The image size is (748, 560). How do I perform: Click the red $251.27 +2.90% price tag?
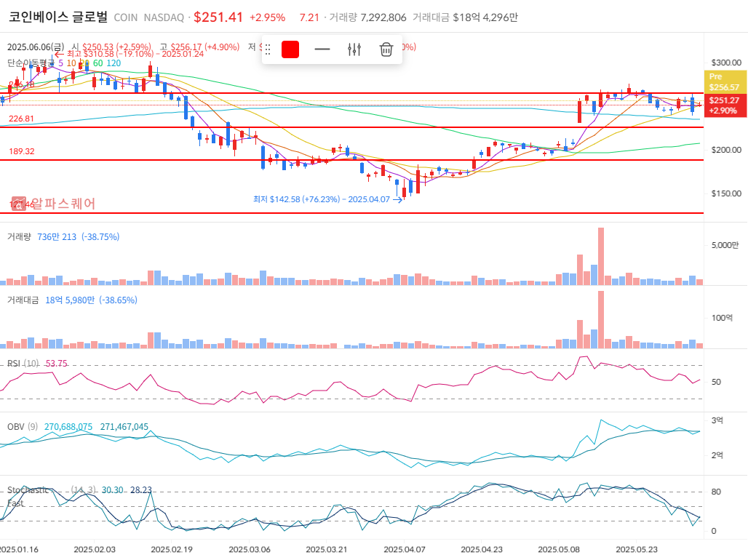coord(725,105)
